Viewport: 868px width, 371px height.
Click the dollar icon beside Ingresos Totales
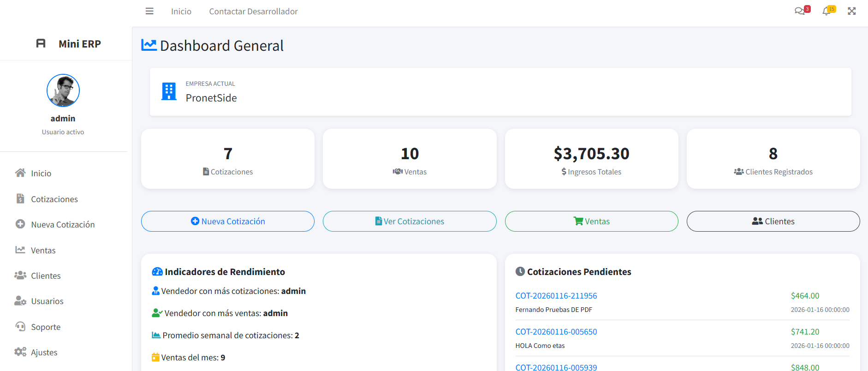pos(564,172)
